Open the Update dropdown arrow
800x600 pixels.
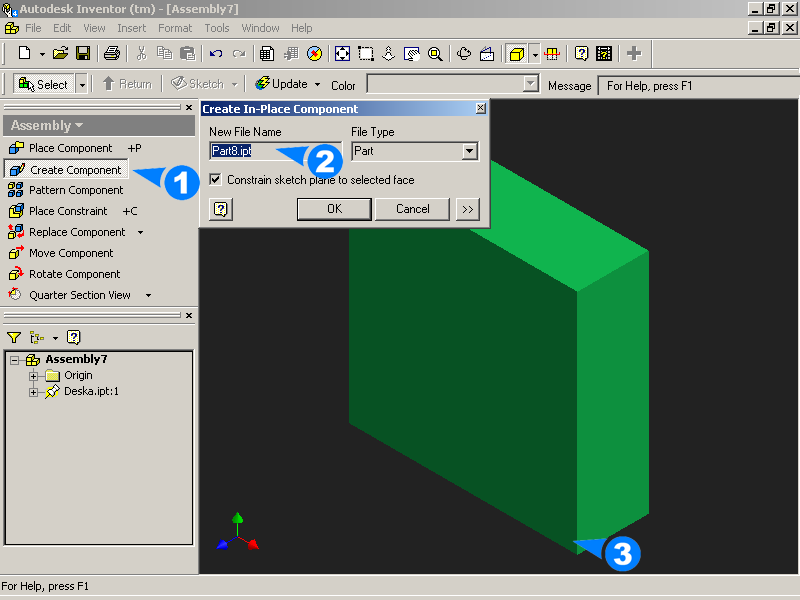(x=317, y=84)
